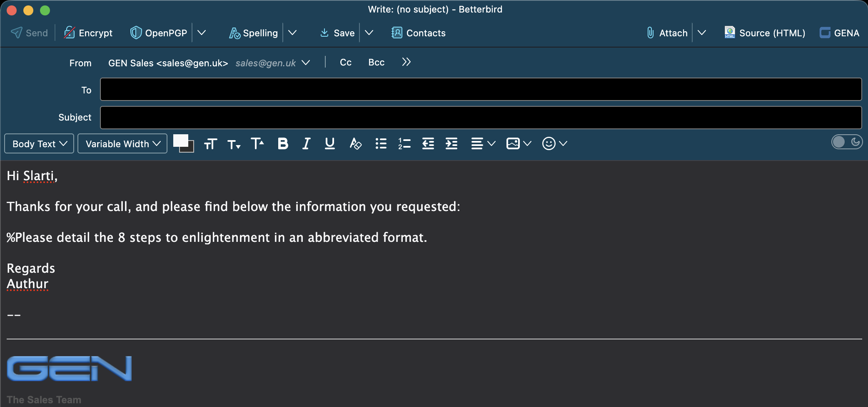
Task: Click the misspelled word Slarti
Action: 39,176
